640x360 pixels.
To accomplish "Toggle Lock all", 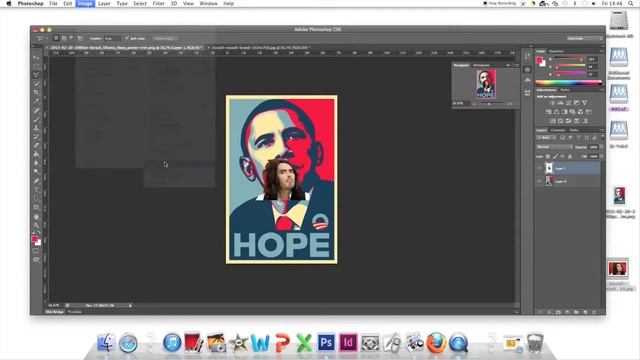I will 570,156.
